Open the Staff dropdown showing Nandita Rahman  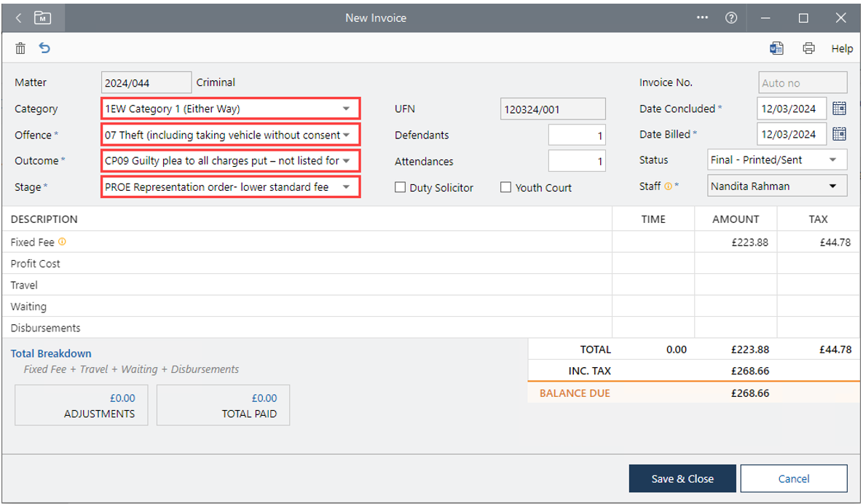pos(832,186)
